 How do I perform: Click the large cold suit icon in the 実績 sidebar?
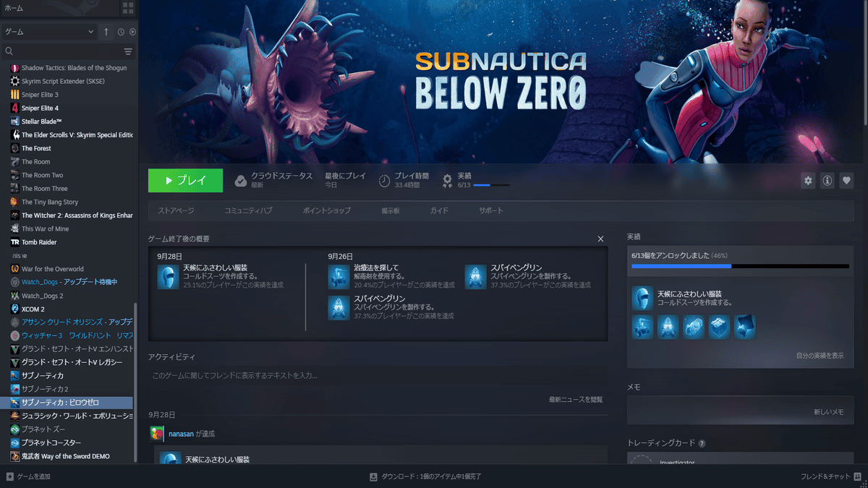642,298
